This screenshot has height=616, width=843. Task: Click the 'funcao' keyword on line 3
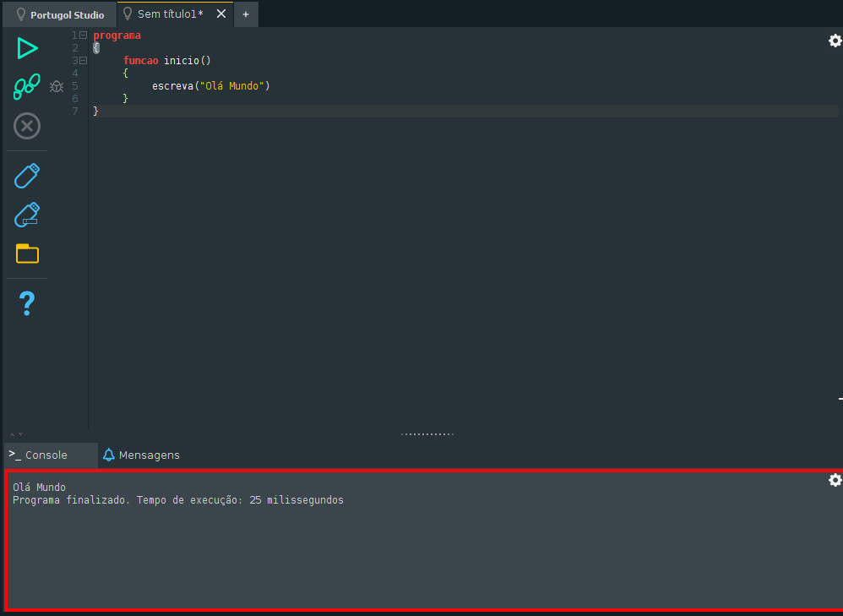(140, 60)
